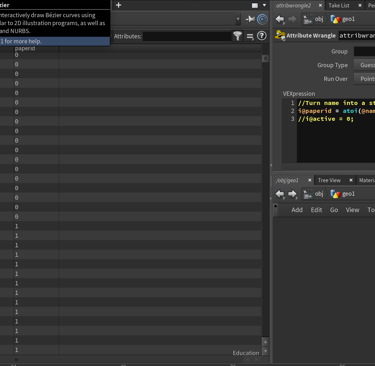Go forward in the parameter pane with the arrow

click(292, 19)
